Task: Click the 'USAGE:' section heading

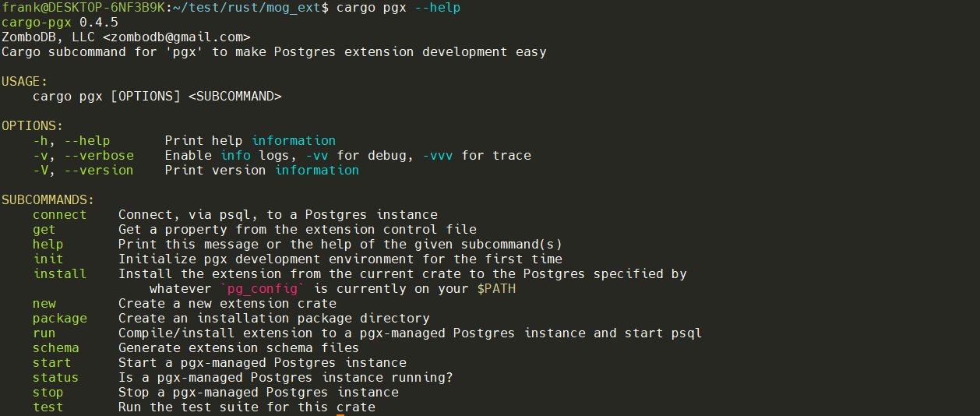Action: [x=25, y=82]
